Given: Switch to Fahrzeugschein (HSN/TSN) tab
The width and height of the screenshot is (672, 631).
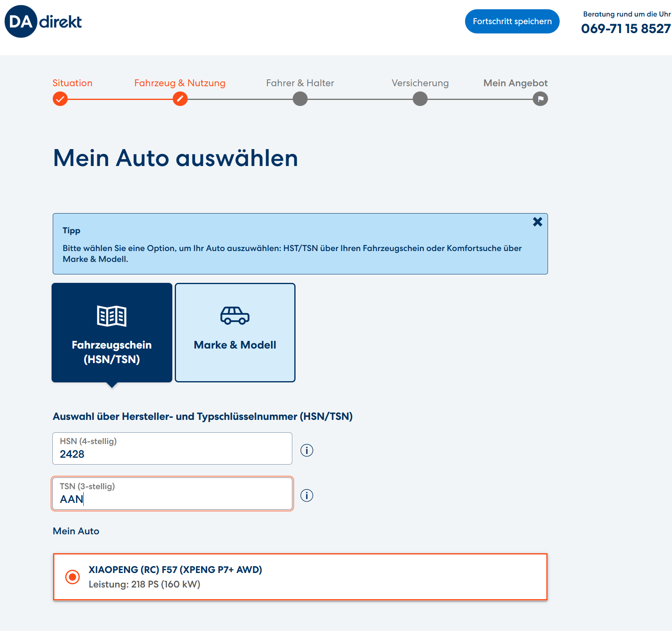Looking at the screenshot, I should click(112, 332).
